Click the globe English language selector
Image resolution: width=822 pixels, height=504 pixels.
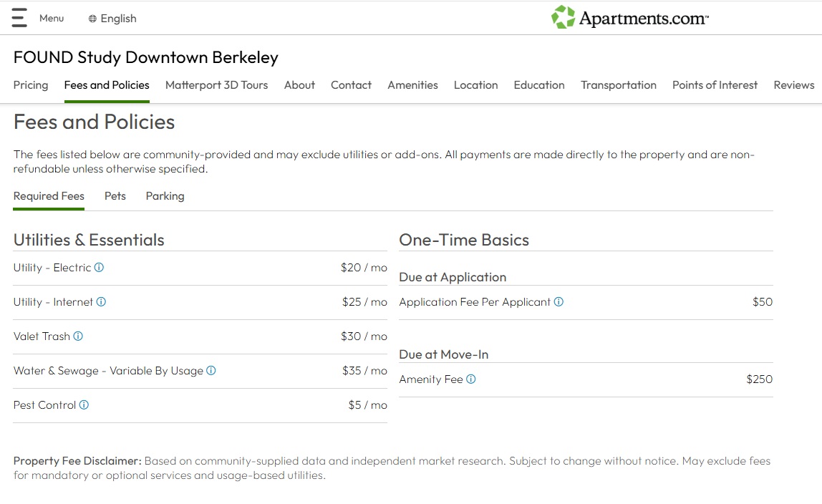(112, 19)
